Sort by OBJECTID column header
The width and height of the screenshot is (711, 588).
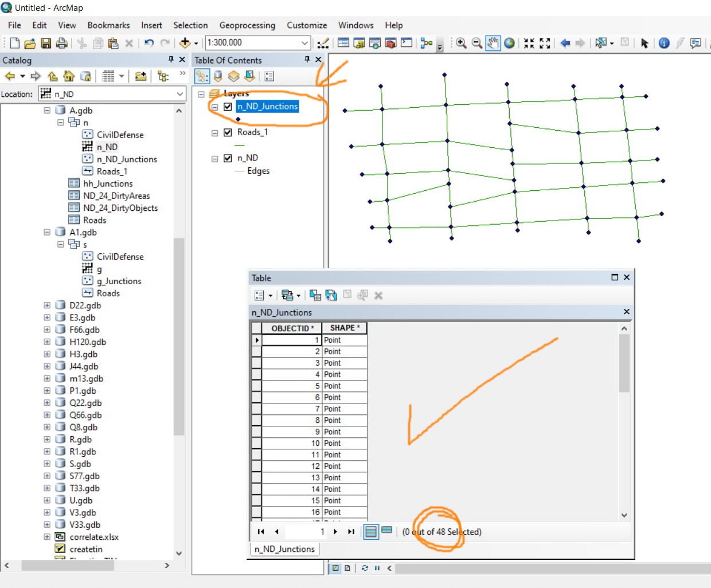point(292,328)
